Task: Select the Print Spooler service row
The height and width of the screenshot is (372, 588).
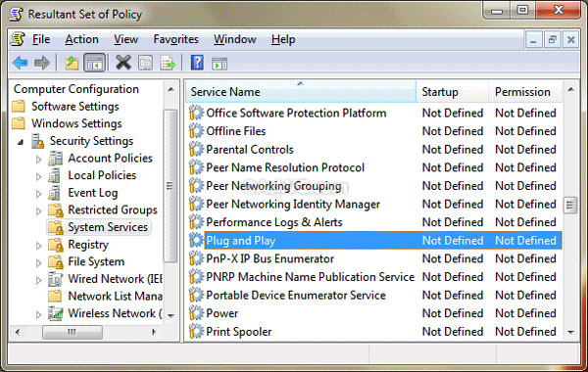Action: click(x=374, y=332)
